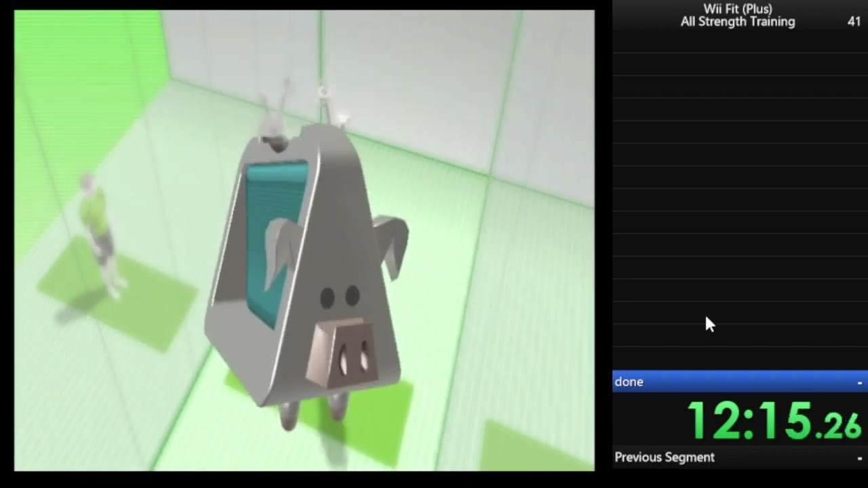Screen dimensions: 868x488
Task: Select the "All Strength Training" category text
Action: tap(738, 22)
